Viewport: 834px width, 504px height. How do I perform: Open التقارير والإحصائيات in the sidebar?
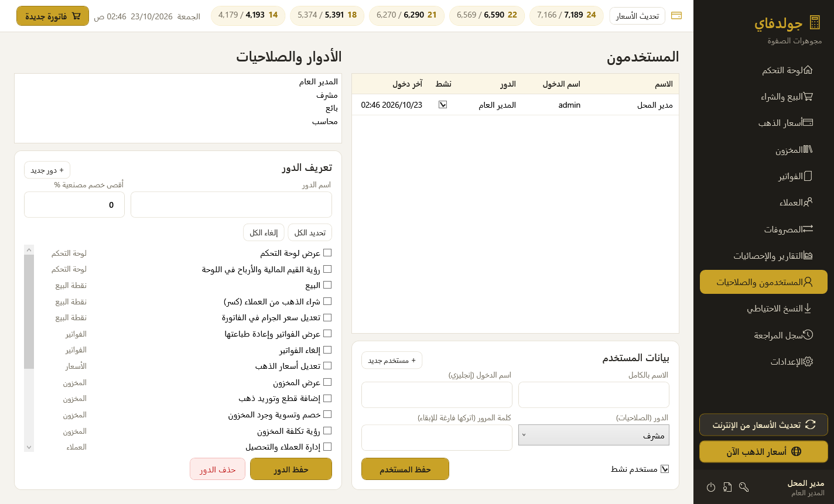[x=764, y=256]
